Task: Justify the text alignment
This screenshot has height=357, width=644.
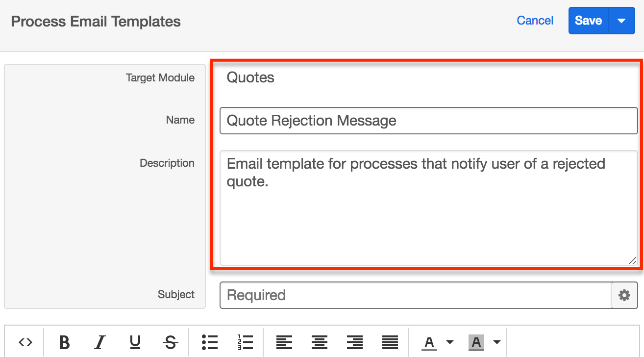Action: coord(390,342)
